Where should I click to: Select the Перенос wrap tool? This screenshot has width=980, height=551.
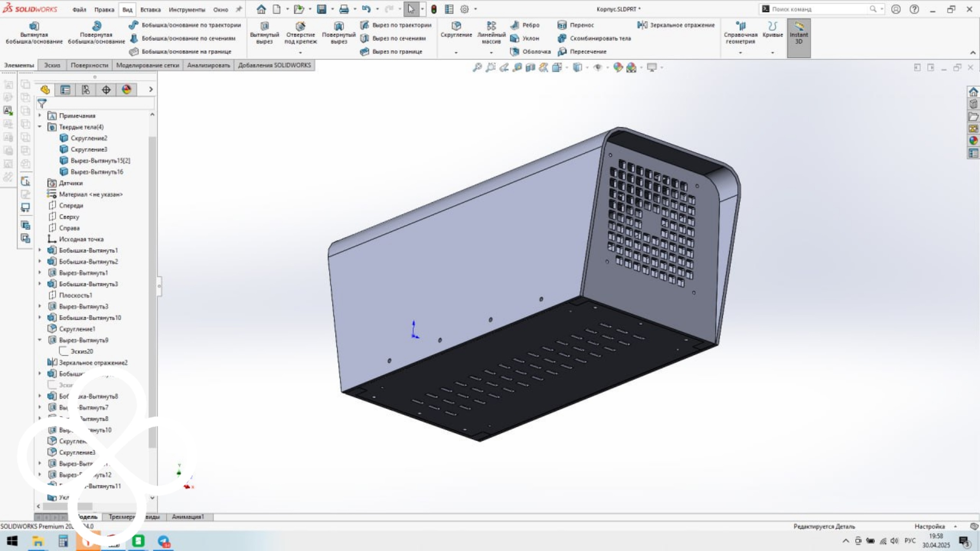(x=576, y=25)
